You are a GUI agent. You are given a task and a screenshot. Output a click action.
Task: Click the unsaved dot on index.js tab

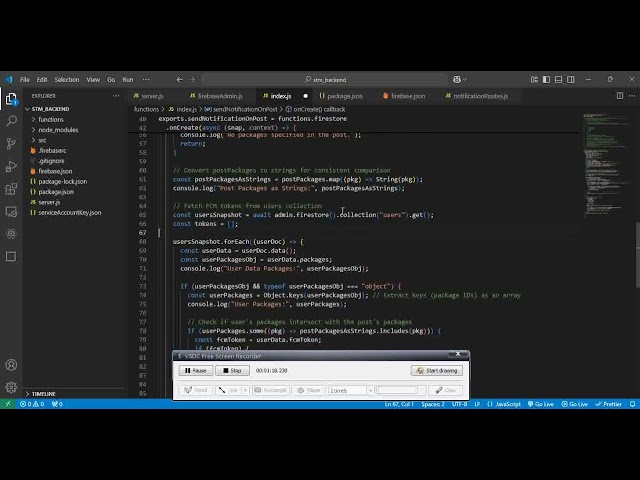(305, 96)
